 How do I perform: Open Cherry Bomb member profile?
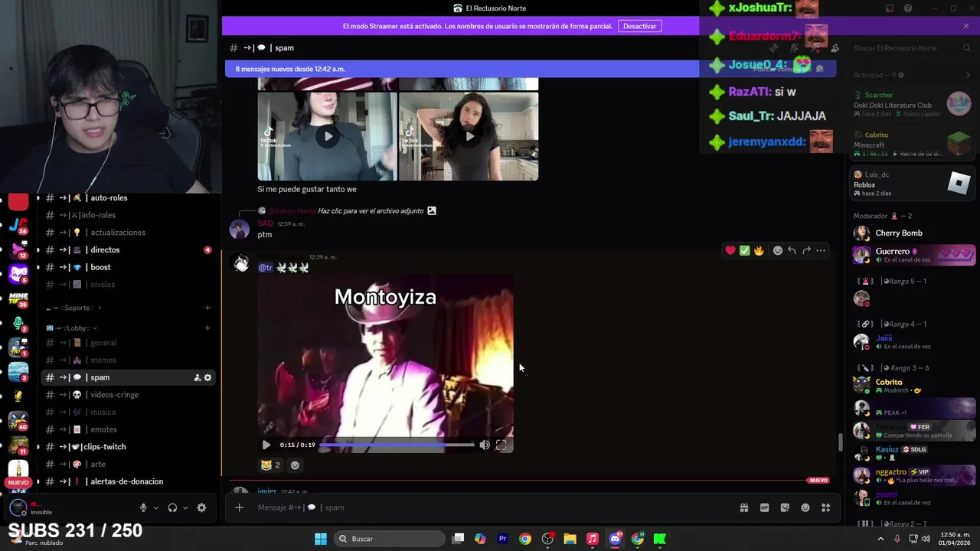[913, 233]
